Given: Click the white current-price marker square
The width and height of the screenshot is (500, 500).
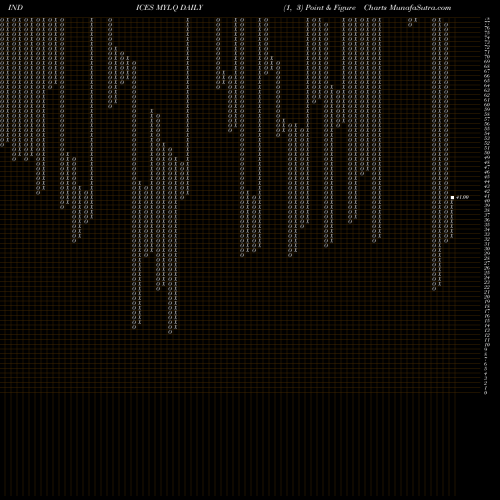Looking at the screenshot, I should (452, 197).
